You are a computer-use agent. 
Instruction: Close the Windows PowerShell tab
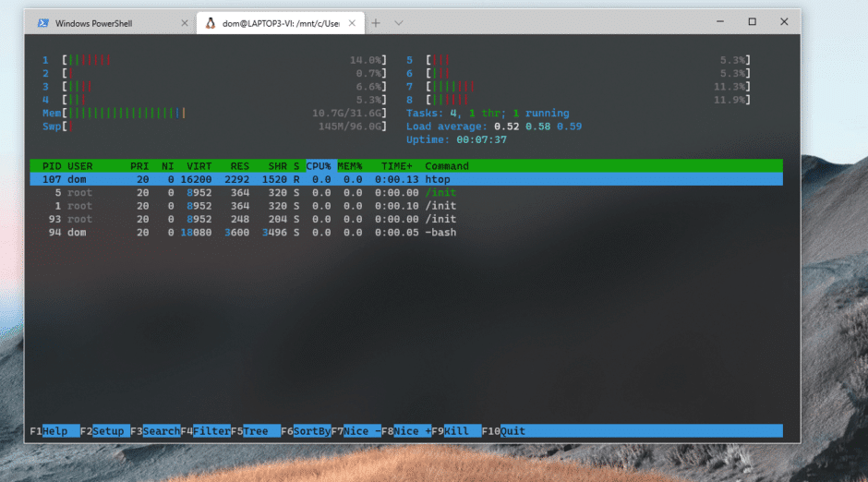(184, 22)
